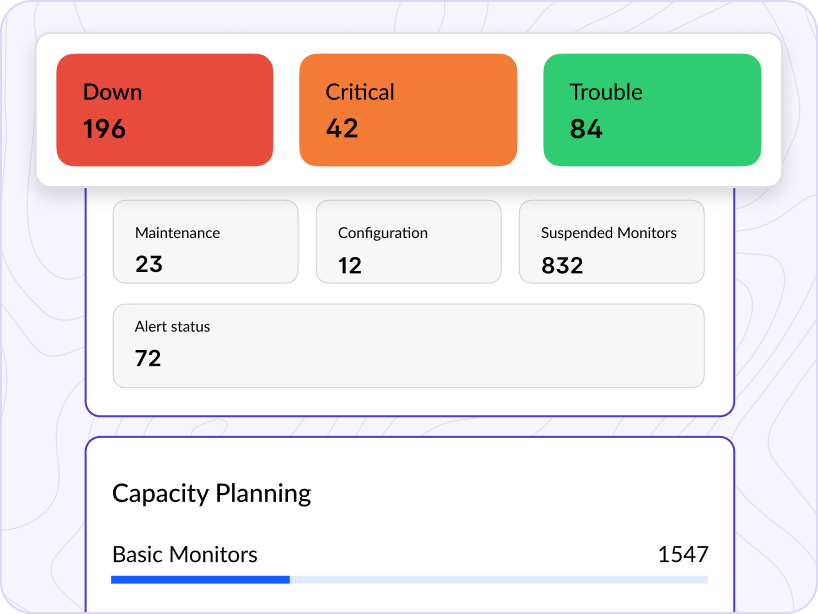Click the red Down status card
The height and width of the screenshot is (614, 818).
click(164, 109)
